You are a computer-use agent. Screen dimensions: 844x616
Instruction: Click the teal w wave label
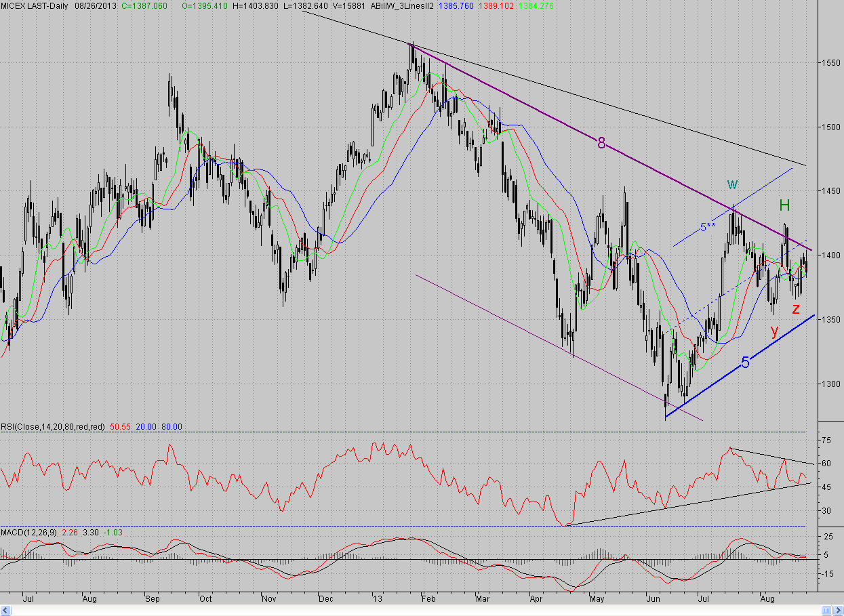point(732,184)
